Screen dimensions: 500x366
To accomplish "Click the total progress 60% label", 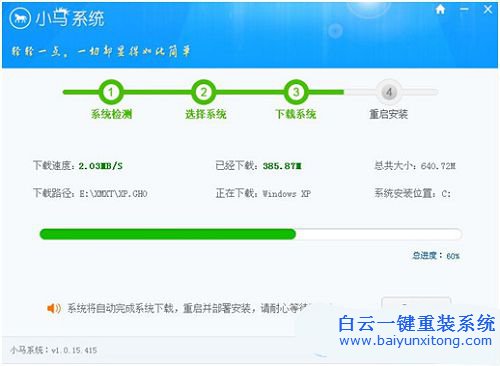I will (x=436, y=256).
